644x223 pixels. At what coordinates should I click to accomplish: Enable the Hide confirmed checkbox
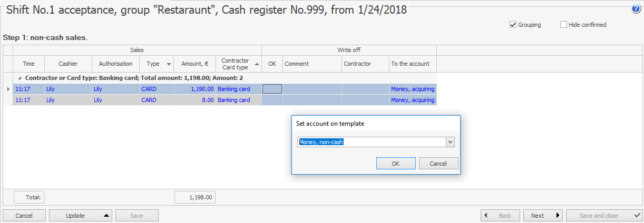563,25
